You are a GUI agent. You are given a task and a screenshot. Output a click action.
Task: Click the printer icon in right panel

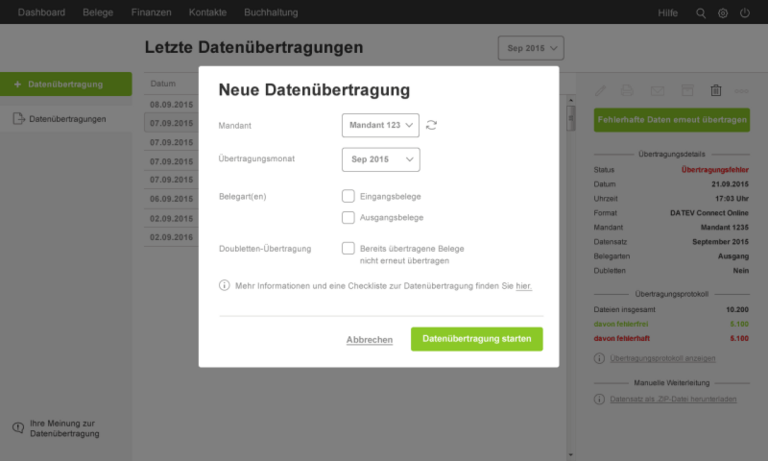pos(628,91)
